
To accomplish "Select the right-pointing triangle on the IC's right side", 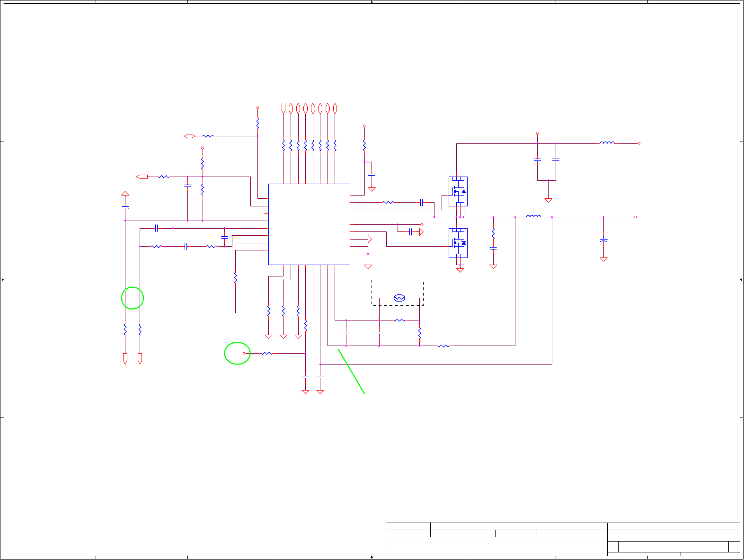I will [370, 240].
